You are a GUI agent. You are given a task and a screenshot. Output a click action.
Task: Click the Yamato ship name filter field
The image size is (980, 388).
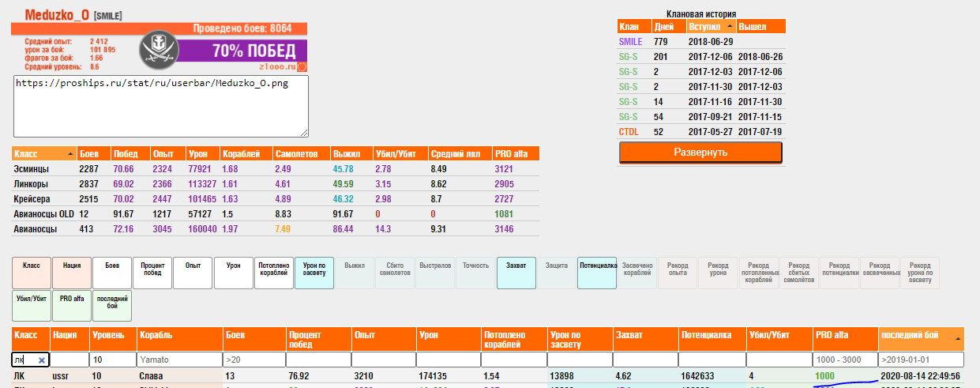coord(180,360)
